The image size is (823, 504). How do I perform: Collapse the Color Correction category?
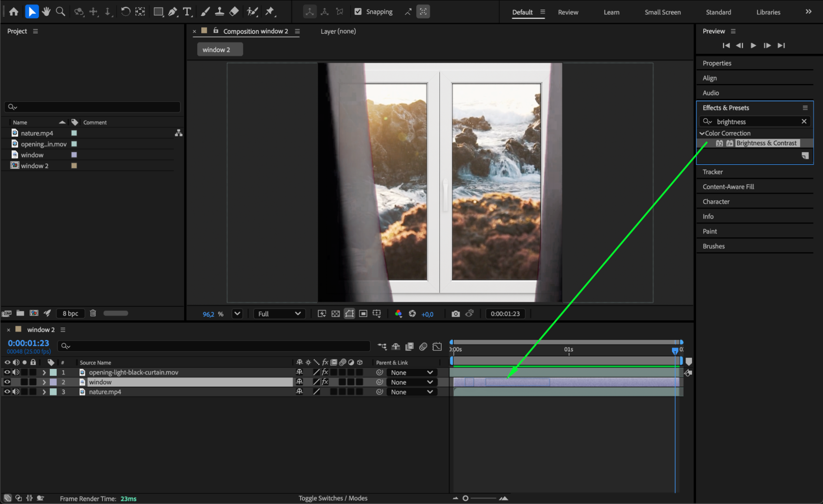click(702, 133)
